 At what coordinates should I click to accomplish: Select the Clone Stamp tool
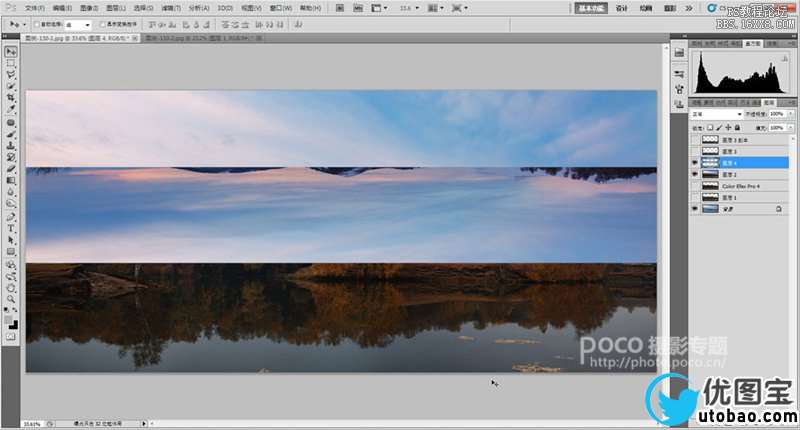(11, 146)
